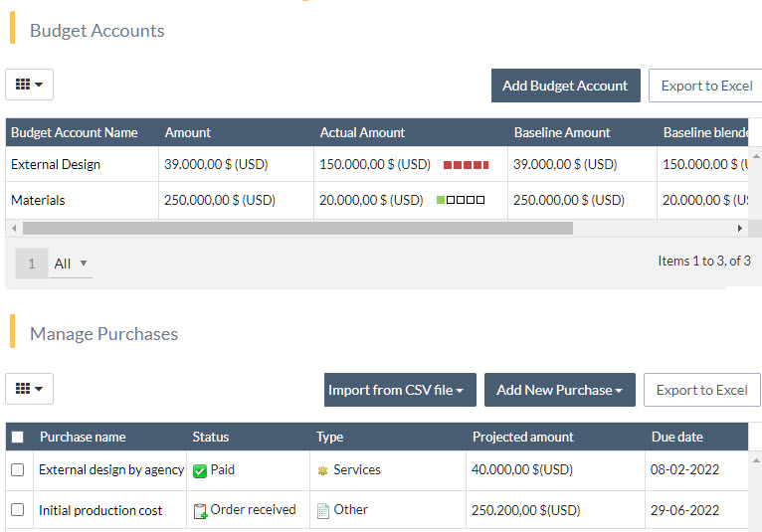Viewport: 762px width, 532px height.
Task: Click page 1 in the pager
Action: point(32,264)
